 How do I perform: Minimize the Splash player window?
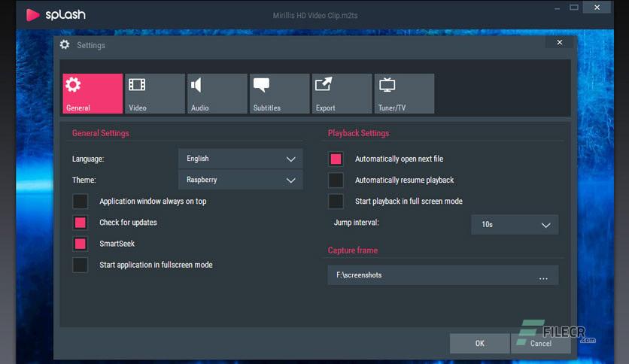click(557, 8)
